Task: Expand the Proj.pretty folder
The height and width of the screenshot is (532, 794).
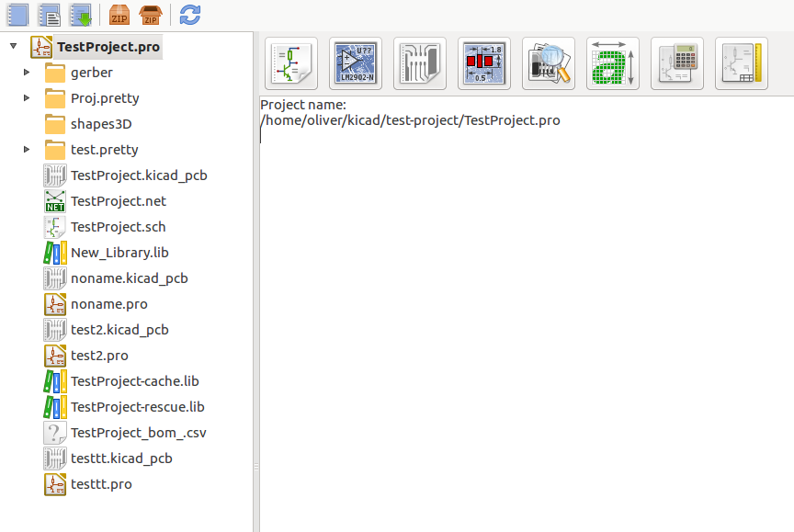Action: (x=27, y=97)
